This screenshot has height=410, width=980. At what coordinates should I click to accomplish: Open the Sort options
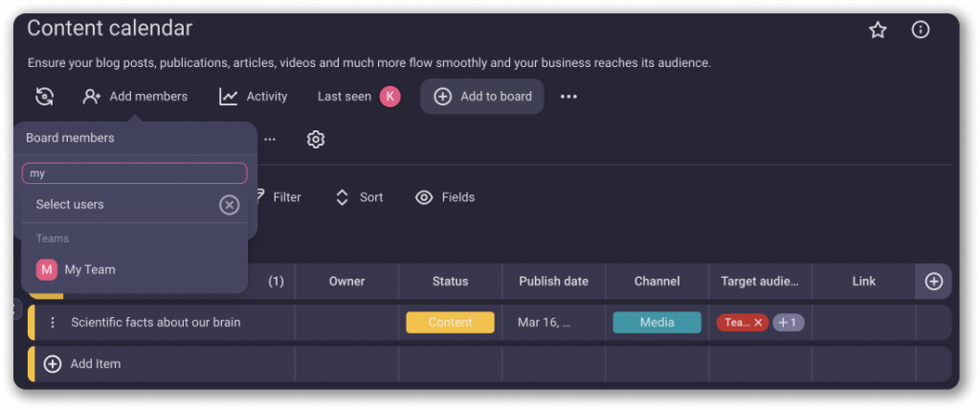coord(359,197)
